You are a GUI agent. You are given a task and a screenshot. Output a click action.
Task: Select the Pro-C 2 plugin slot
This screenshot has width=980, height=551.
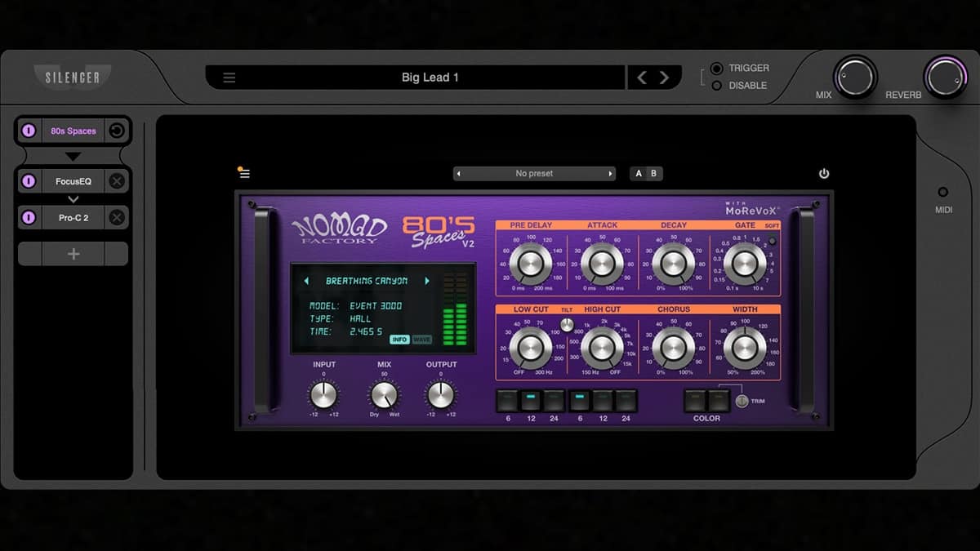73,218
